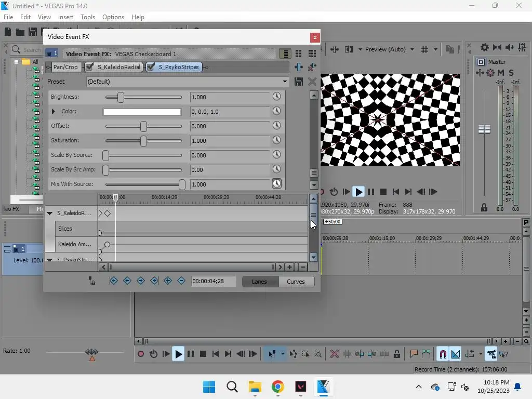This screenshot has width=532, height=399.
Task: Select the Envelope Edit tool
Action: click(x=293, y=354)
